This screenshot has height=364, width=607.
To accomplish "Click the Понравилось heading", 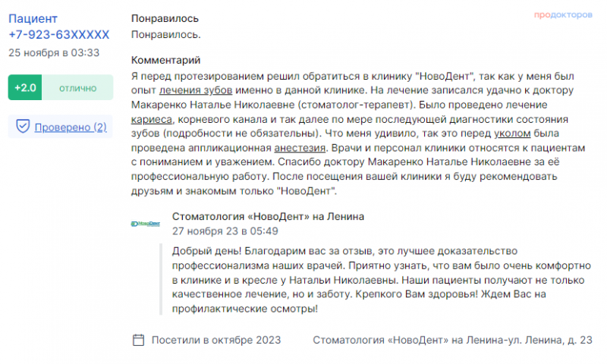I will pos(165,18).
